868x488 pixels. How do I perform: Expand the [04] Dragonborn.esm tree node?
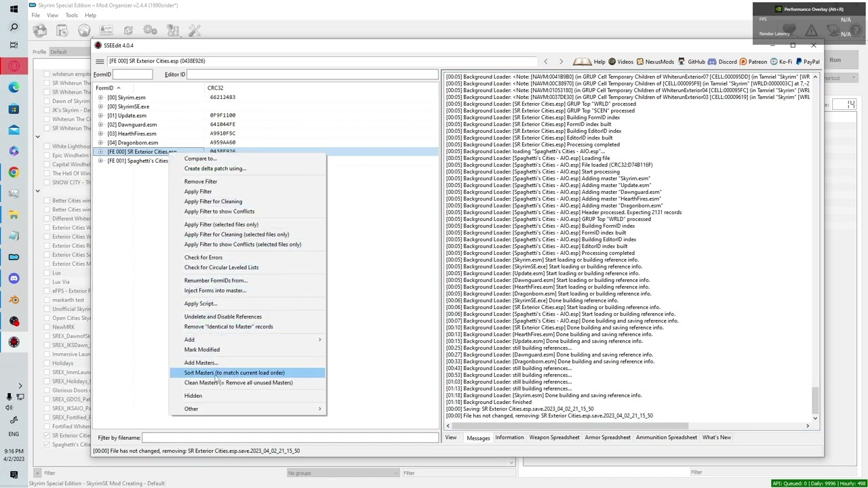pyautogui.click(x=100, y=143)
